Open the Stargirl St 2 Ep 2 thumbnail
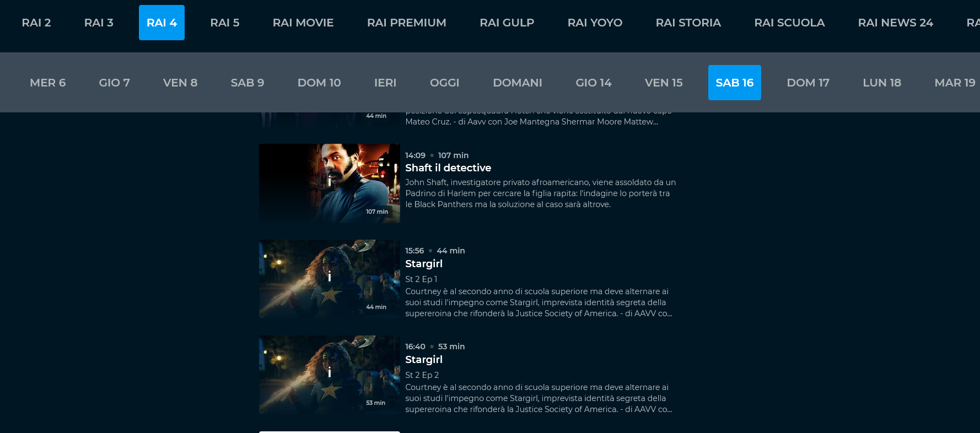The height and width of the screenshot is (433, 980). 330,375
